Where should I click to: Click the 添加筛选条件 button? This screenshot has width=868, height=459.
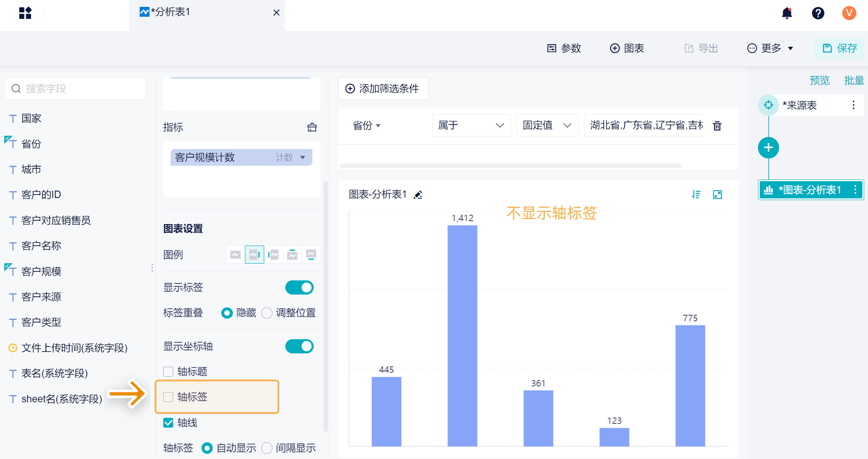pyautogui.click(x=383, y=88)
